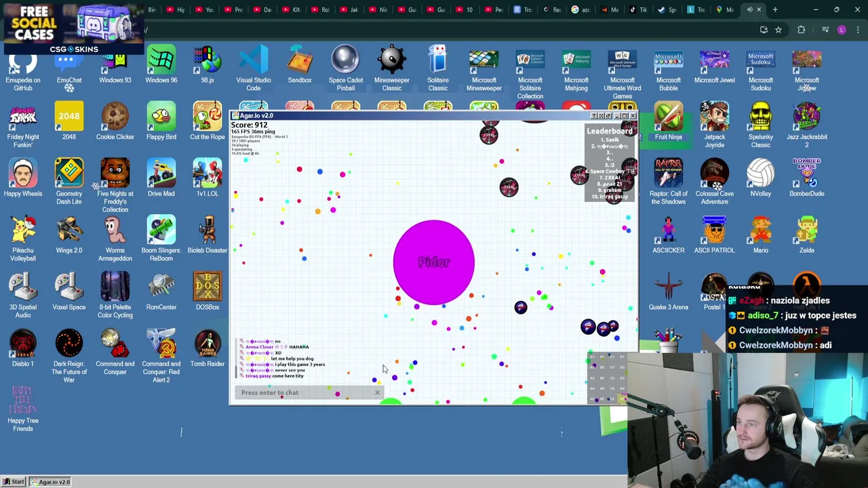Click the help question-mark button in Agar.io title bar
This screenshot has height=488, width=868.
(x=594, y=116)
